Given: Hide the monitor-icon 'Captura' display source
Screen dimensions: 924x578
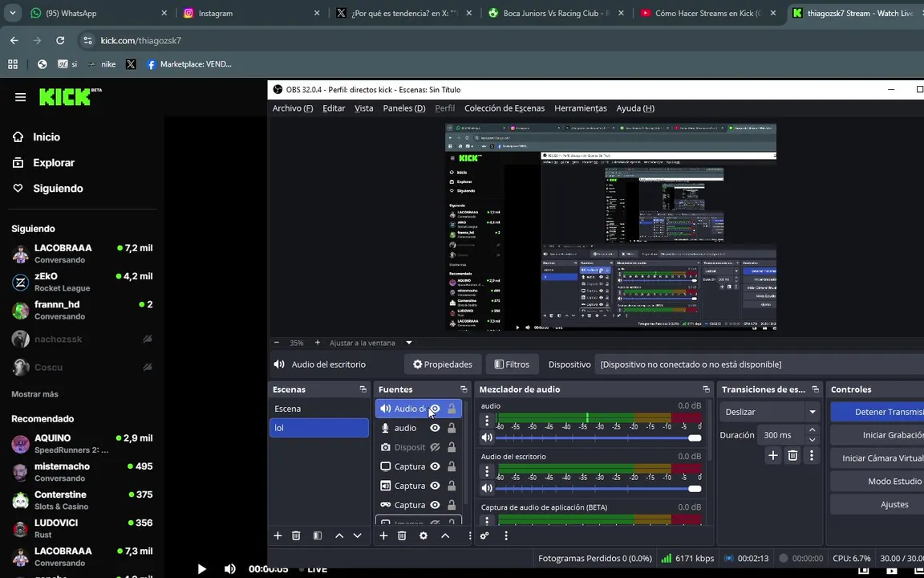Looking at the screenshot, I should (x=435, y=466).
